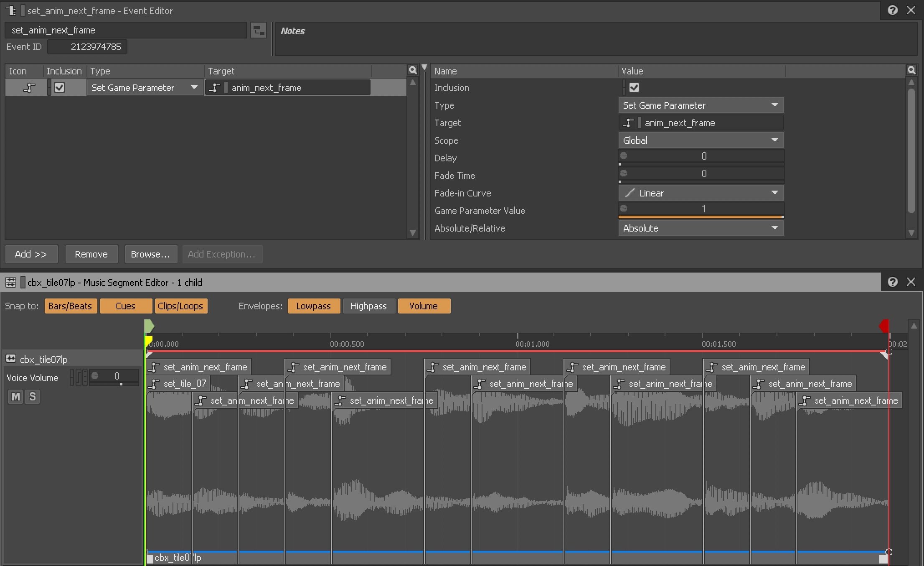924x566 pixels.
Task: Uncheck Inclusion checkbox in the action list row
Action: [x=59, y=88]
